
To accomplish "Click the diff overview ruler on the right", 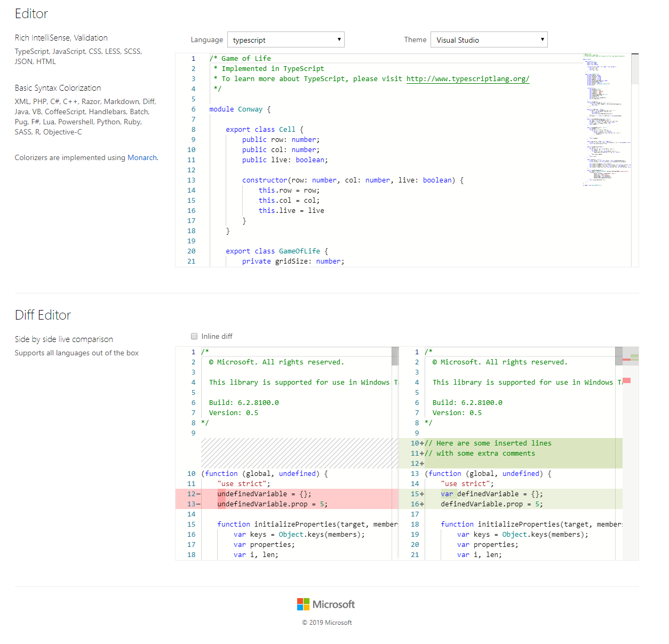I will [631, 454].
